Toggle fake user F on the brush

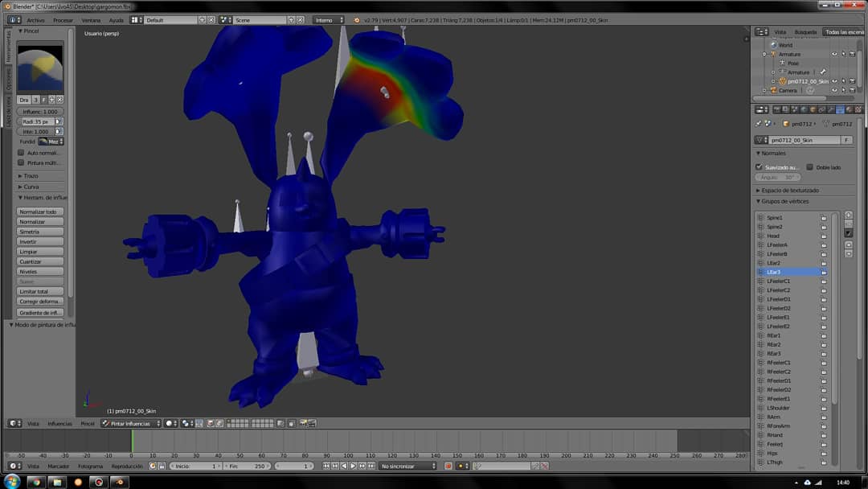pyautogui.click(x=43, y=100)
